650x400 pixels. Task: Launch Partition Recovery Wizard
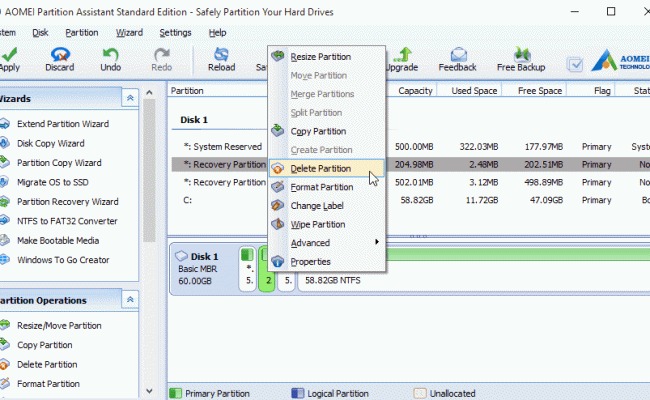click(x=68, y=201)
